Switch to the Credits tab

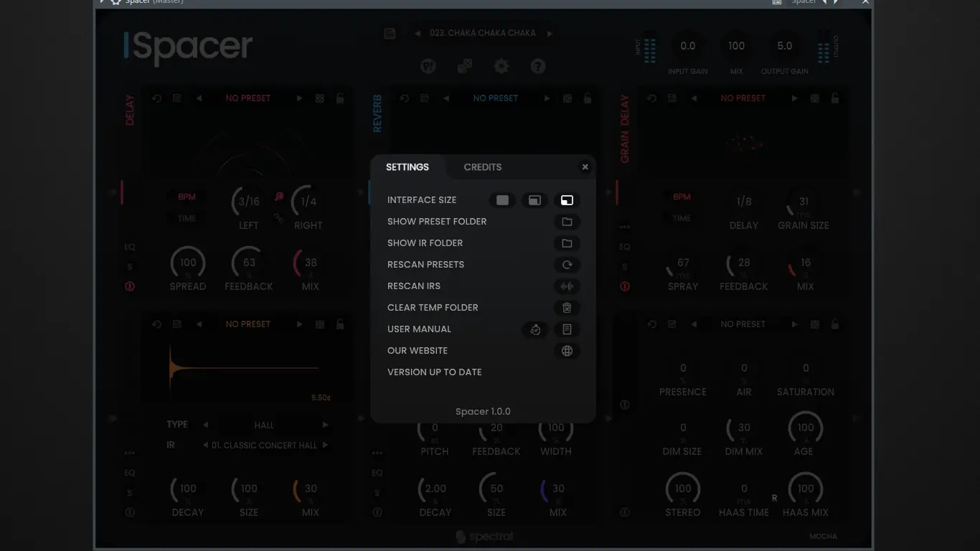[483, 167]
